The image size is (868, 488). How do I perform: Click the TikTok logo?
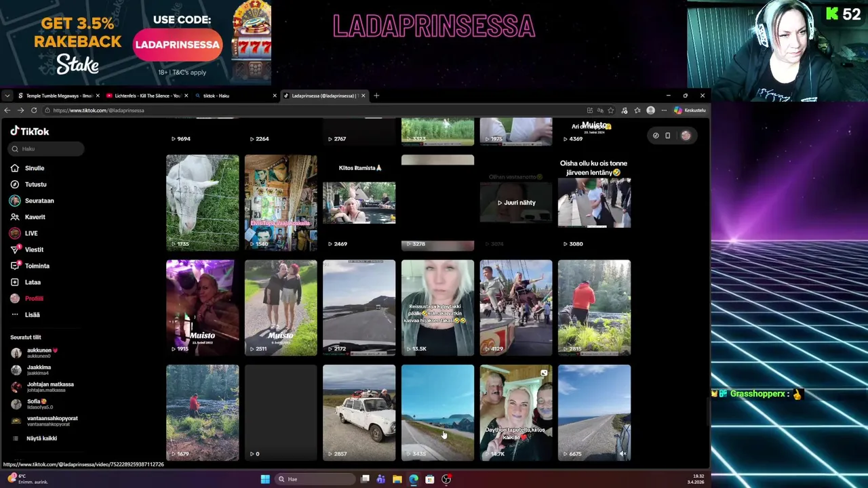30,131
